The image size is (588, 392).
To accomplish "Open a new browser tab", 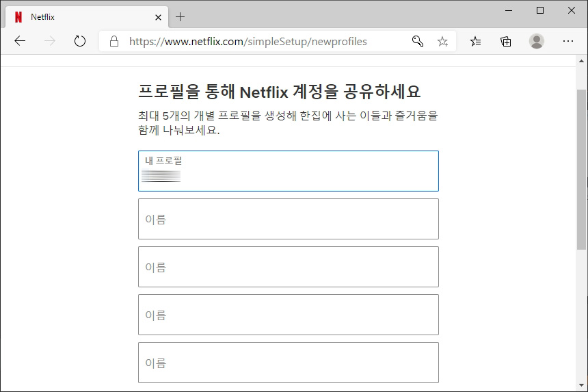I will point(180,17).
